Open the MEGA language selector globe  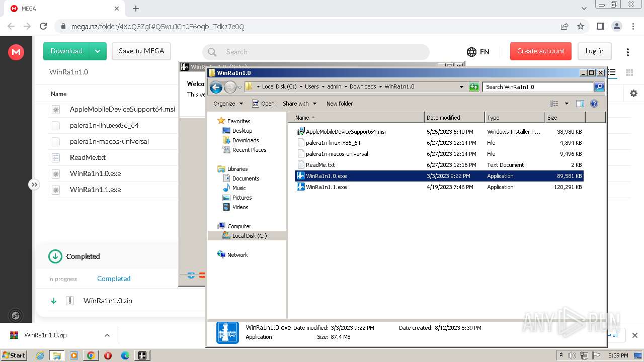coord(471,52)
